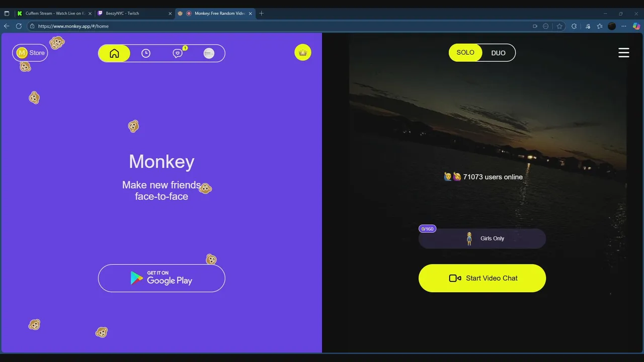Switch to the Cuffem Stream tab
644x362 pixels.
tap(54, 14)
